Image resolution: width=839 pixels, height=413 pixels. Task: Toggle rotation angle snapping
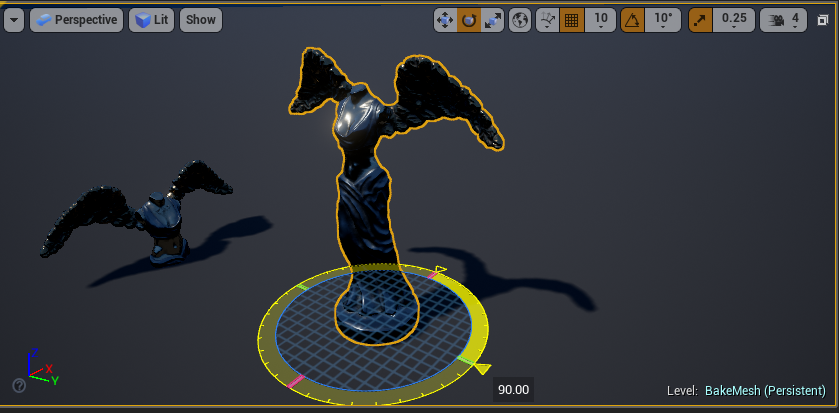point(632,20)
